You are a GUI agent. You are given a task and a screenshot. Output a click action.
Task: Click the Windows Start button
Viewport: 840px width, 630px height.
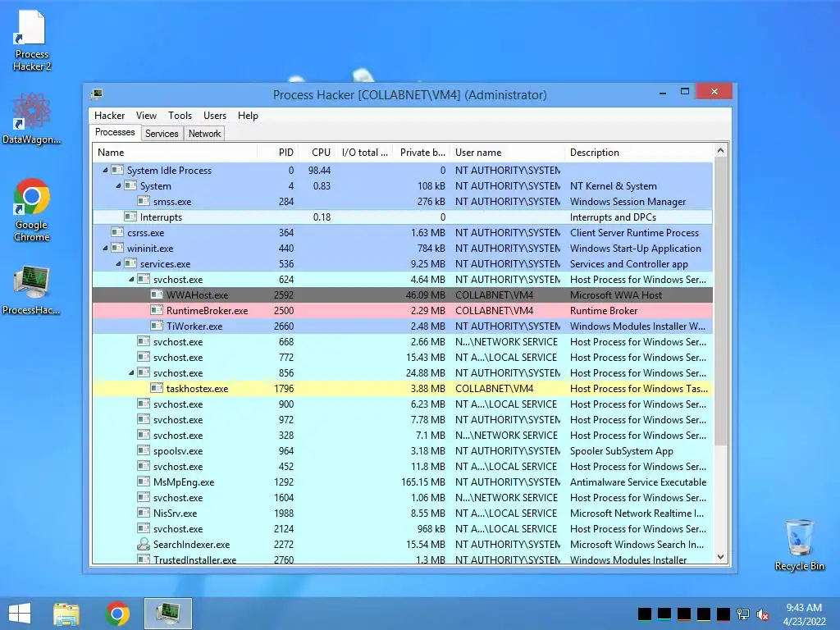(x=20, y=614)
